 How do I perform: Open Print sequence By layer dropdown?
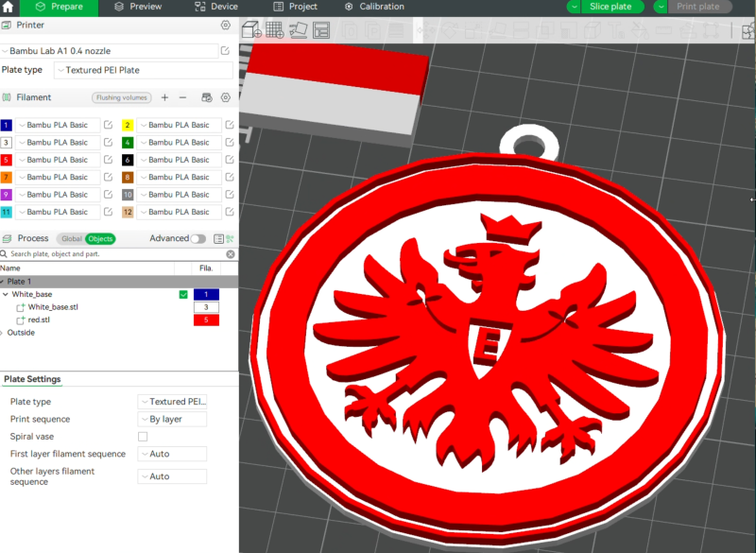172,419
